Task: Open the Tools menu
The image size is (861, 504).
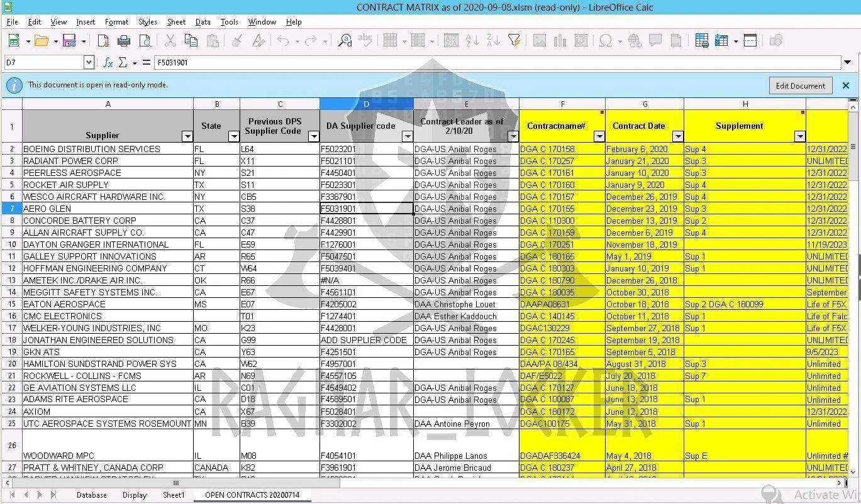Action: pos(229,21)
